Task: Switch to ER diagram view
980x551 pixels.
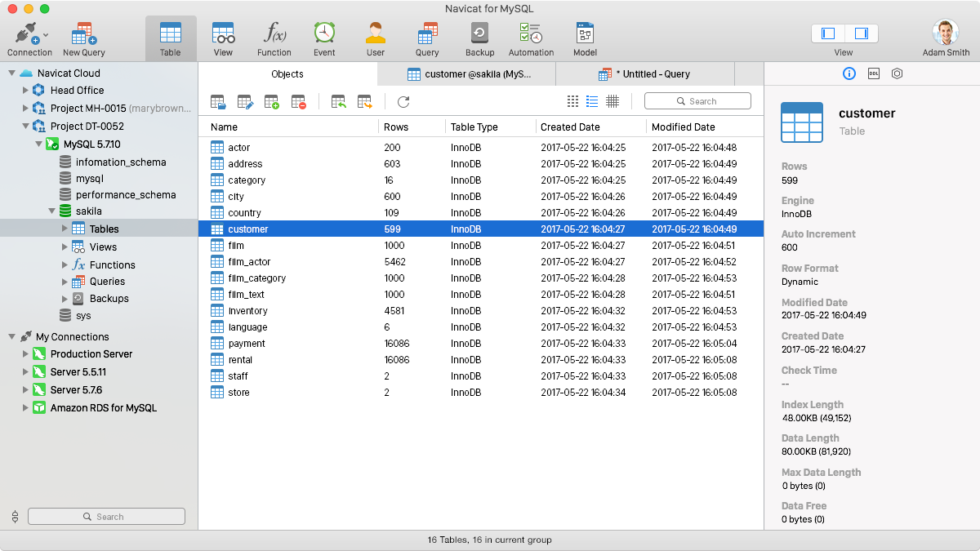Action: (x=612, y=101)
